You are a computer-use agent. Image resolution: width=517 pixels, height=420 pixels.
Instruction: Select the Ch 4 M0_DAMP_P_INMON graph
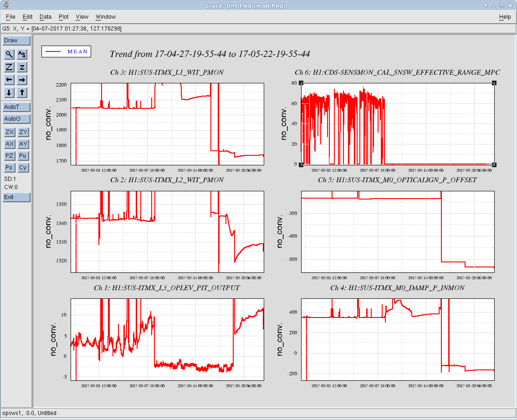pyautogui.click(x=398, y=339)
